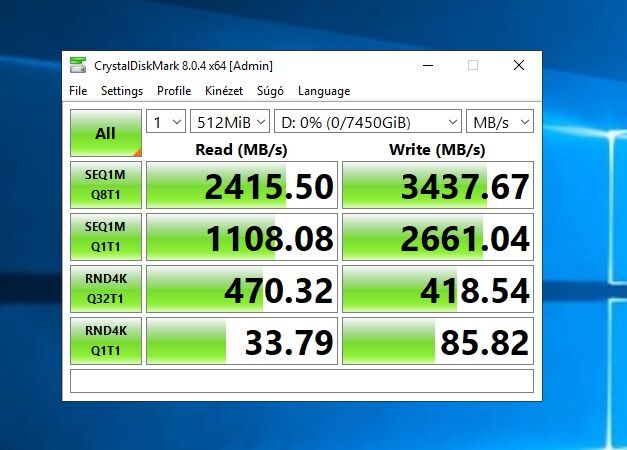Click the SEQ1M Q8T1 write result 3437.67
This screenshot has height=450, width=627.
tap(438, 185)
